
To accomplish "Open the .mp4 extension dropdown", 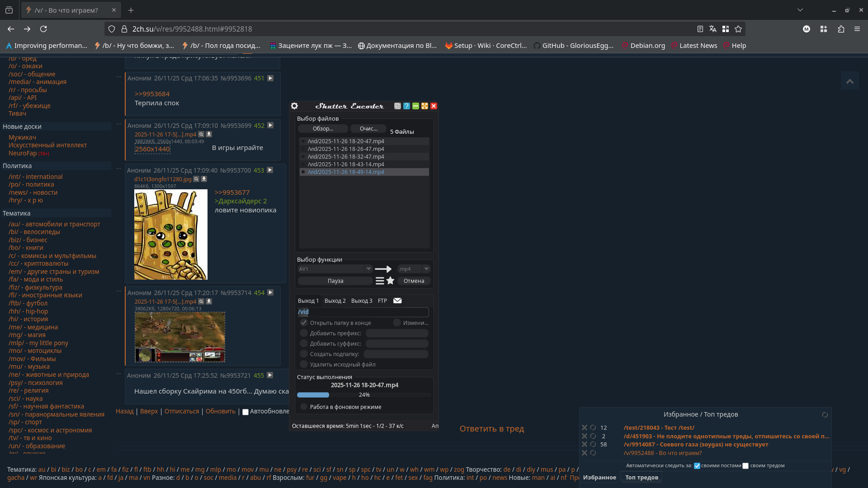I will point(426,269).
